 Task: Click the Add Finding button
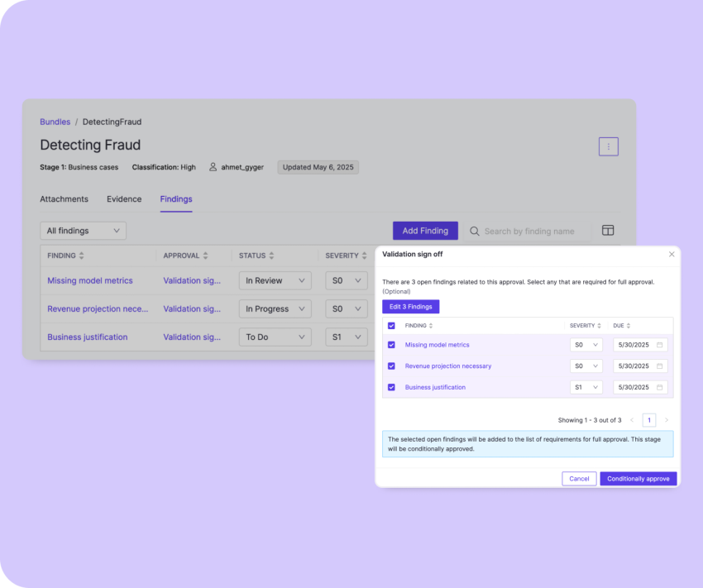pyautogui.click(x=425, y=231)
